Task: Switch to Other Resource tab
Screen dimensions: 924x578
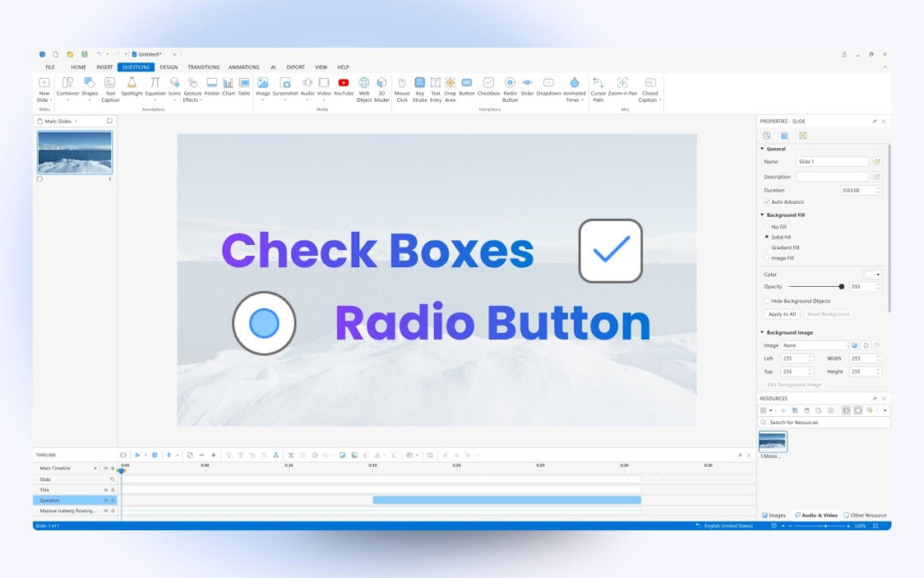Action: [865, 515]
